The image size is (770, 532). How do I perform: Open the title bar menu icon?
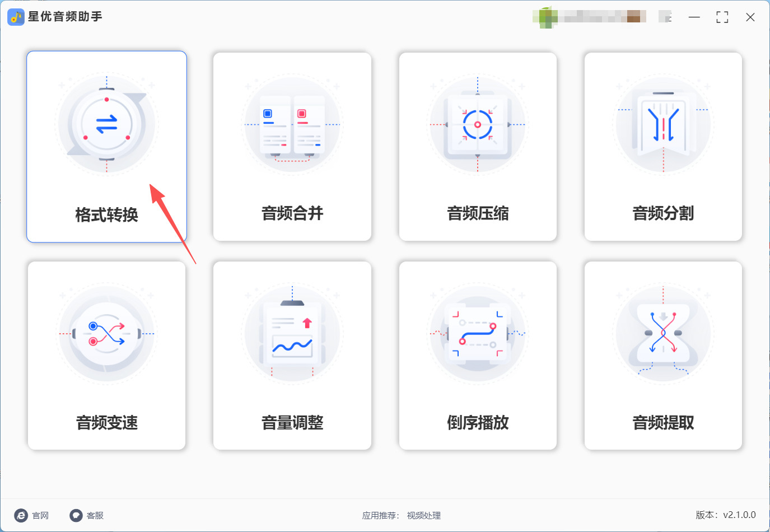coord(665,17)
